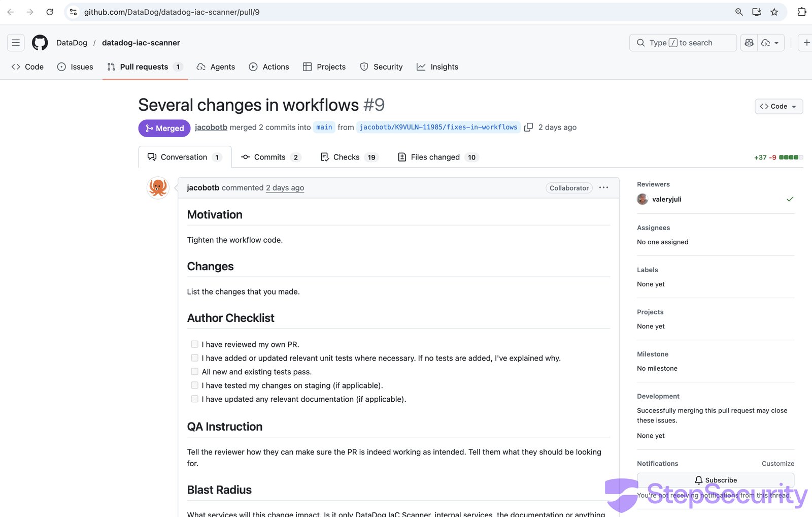Click the Changes heading
812x517 pixels.
coord(210,266)
